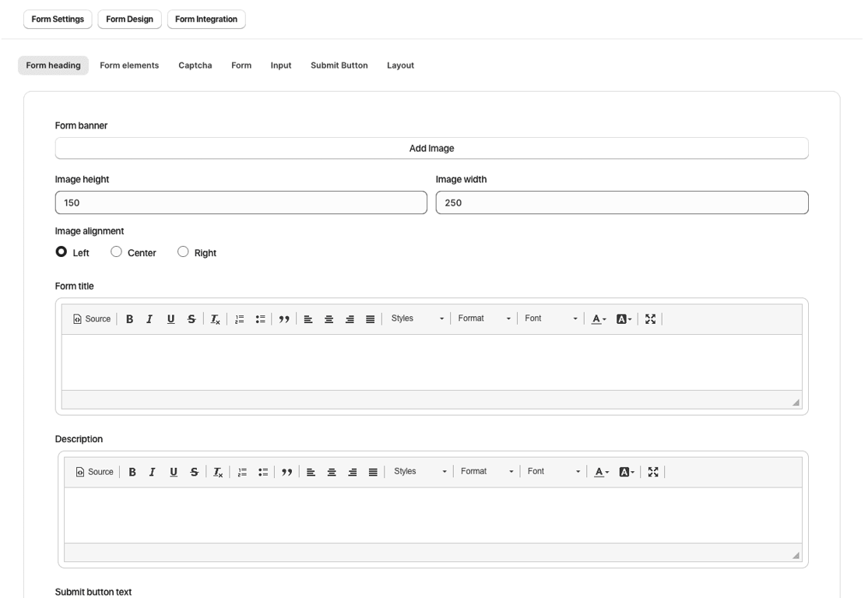Insert bulleted list in Description editor

pyautogui.click(x=263, y=472)
